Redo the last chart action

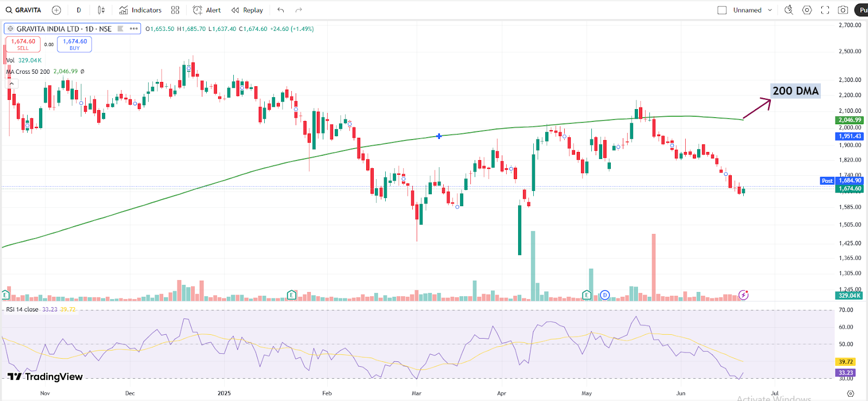(x=298, y=10)
